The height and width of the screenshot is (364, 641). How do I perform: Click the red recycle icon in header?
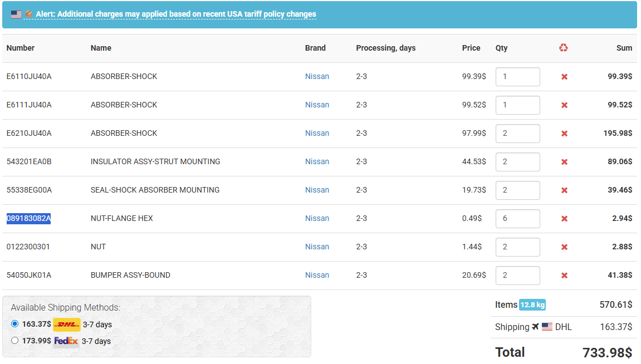(x=564, y=48)
